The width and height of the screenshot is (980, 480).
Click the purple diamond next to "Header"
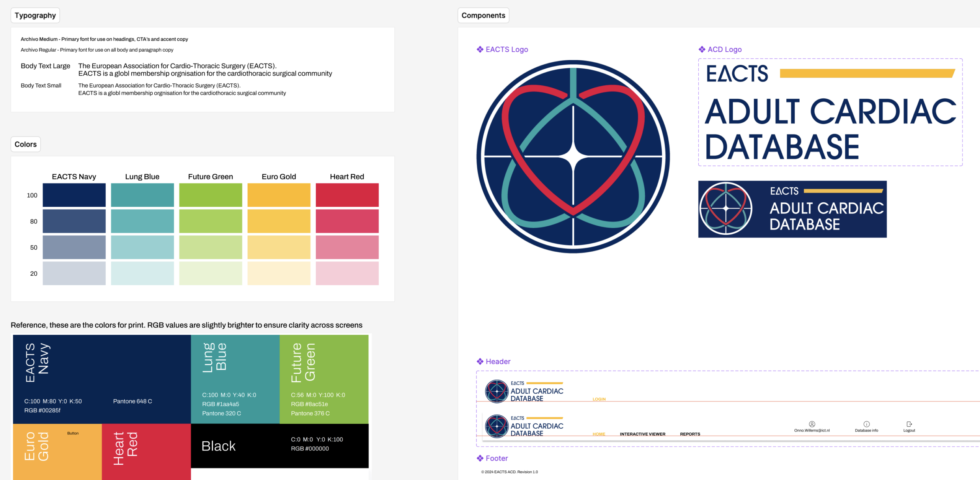click(480, 361)
